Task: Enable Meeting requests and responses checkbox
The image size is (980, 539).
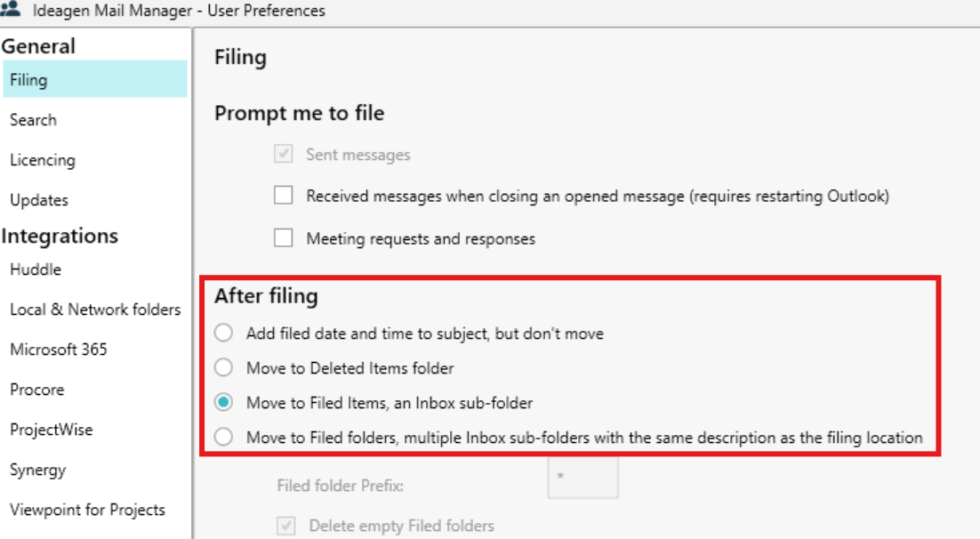Action: coord(284,238)
